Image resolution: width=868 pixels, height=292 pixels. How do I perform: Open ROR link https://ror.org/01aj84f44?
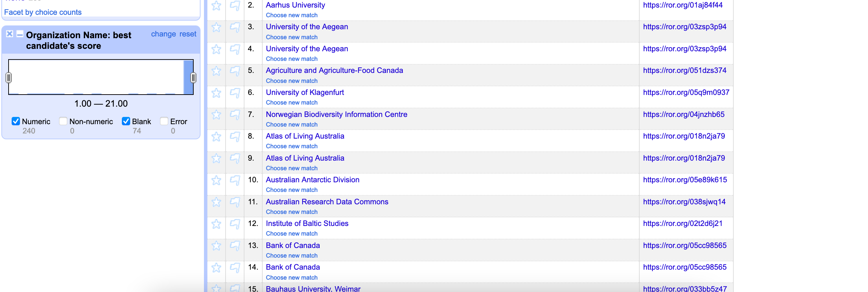click(683, 5)
